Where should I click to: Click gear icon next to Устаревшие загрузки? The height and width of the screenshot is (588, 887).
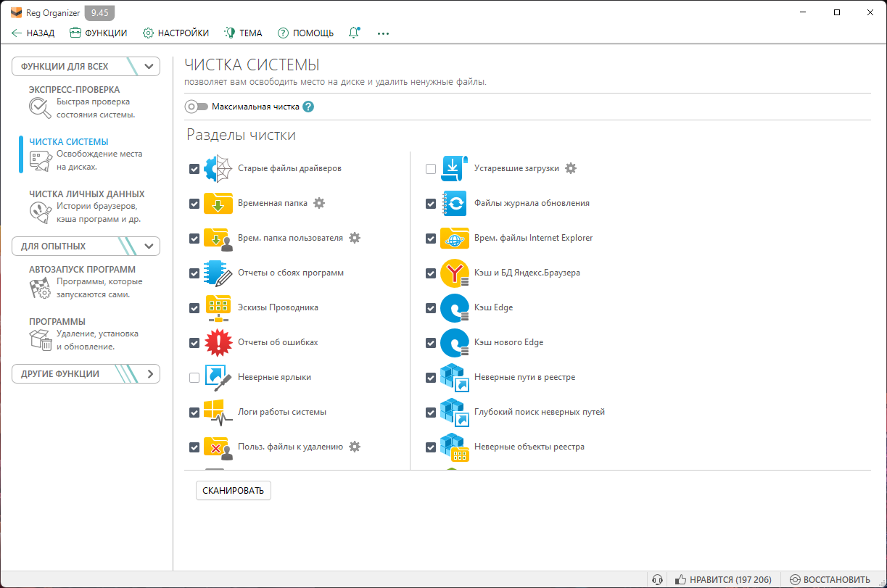tap(571, 168)
